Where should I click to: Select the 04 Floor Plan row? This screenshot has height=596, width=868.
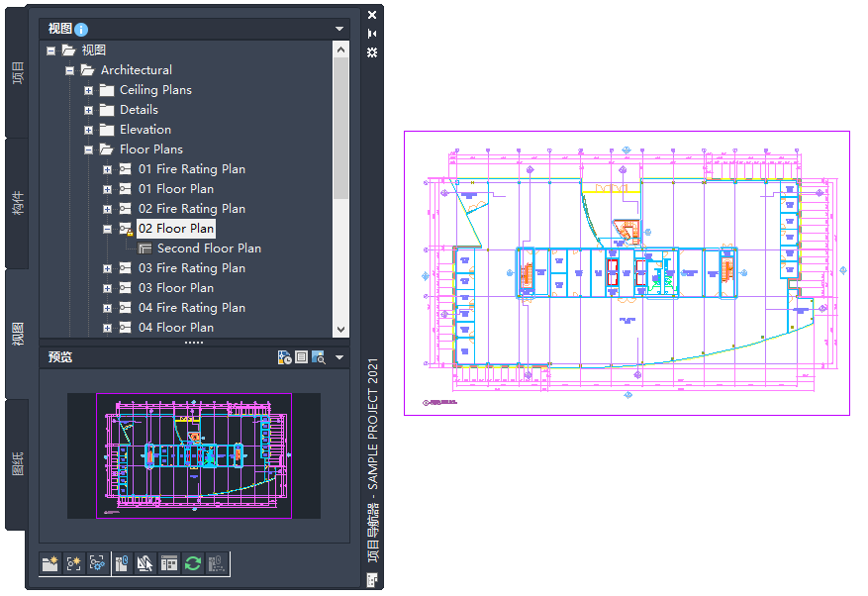pyautogui.click(x=176, y=328)
